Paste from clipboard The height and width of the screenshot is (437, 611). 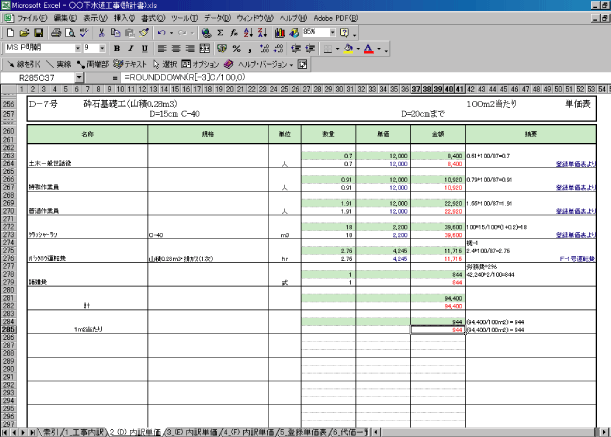(x=129, y=33)
